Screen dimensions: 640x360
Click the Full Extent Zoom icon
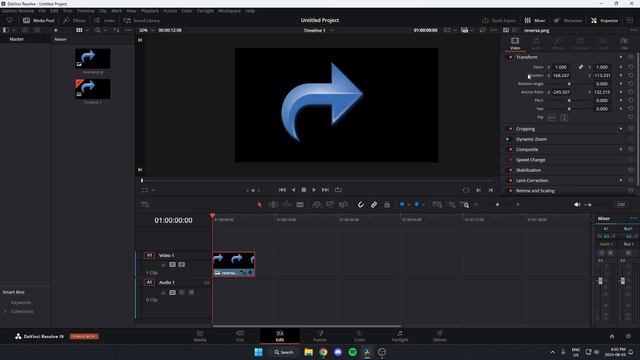pyautogui.click(x=437, y=204)
